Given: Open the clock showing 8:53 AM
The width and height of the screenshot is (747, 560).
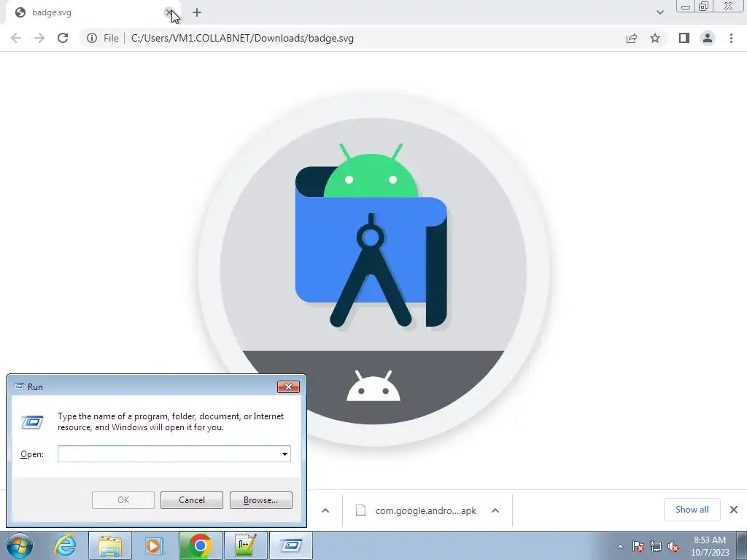Looking at the screenshot, I should 710,546.
